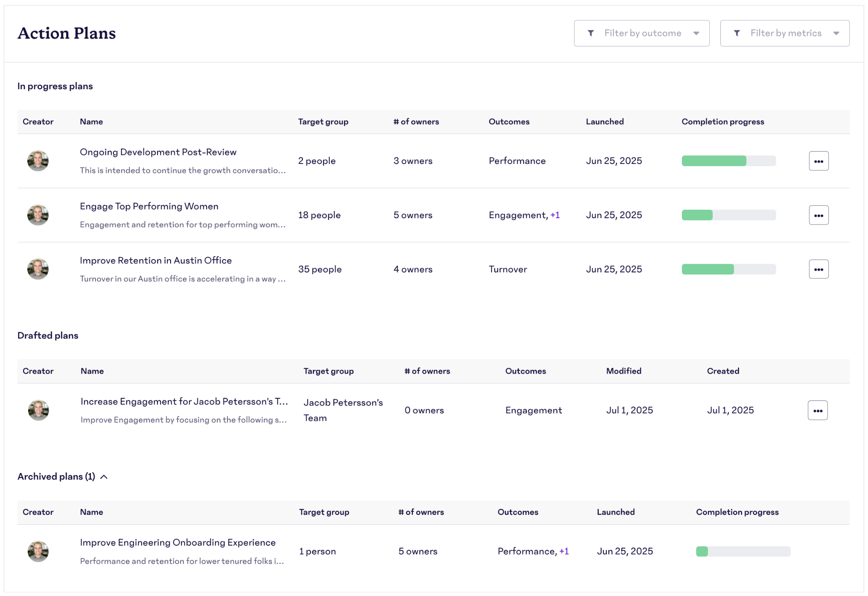
Task: Click creator avatar for Improve Engineering Onboarding Experience
Action: pos(38,552)
